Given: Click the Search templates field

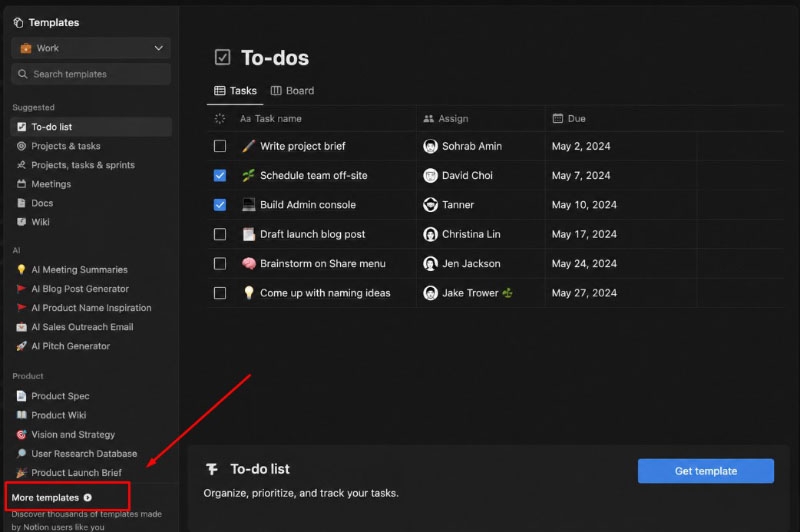Looking at the screenshot, I should click(91, 74).
